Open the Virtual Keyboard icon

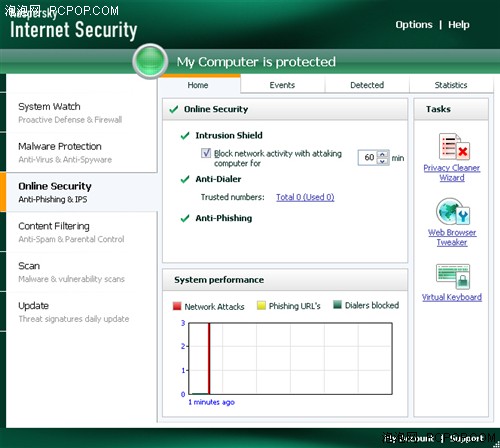(x=453, y=276)
